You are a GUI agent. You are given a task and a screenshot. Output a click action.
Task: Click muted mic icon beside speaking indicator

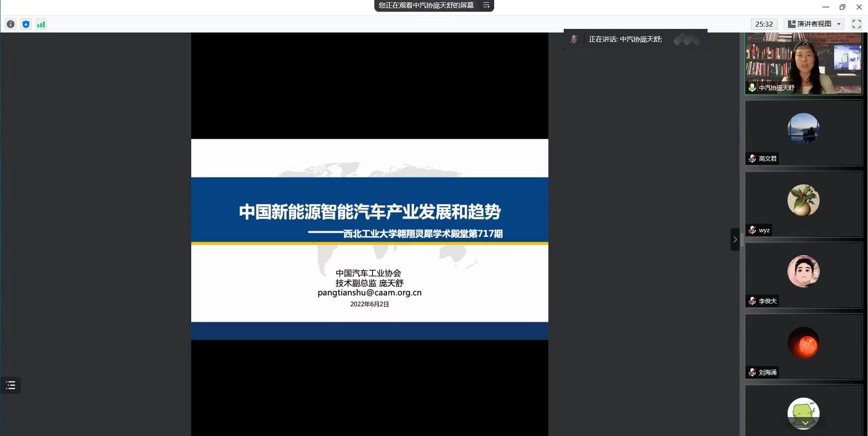(x=574, y=39)
